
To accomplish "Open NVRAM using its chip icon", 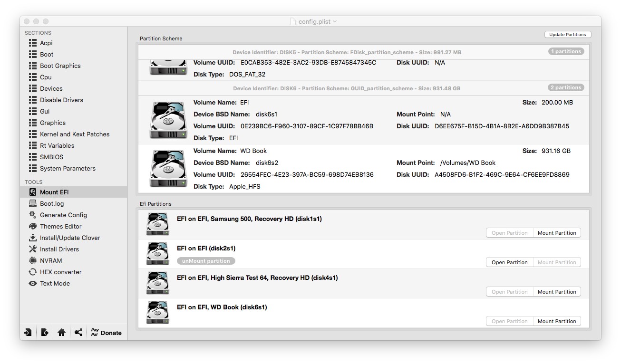I will [x=33, y=260].
